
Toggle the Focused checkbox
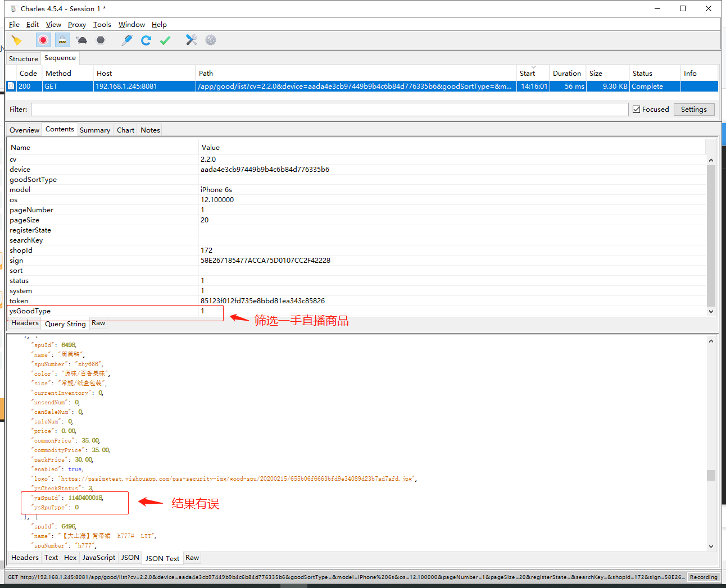click(636, 110)
